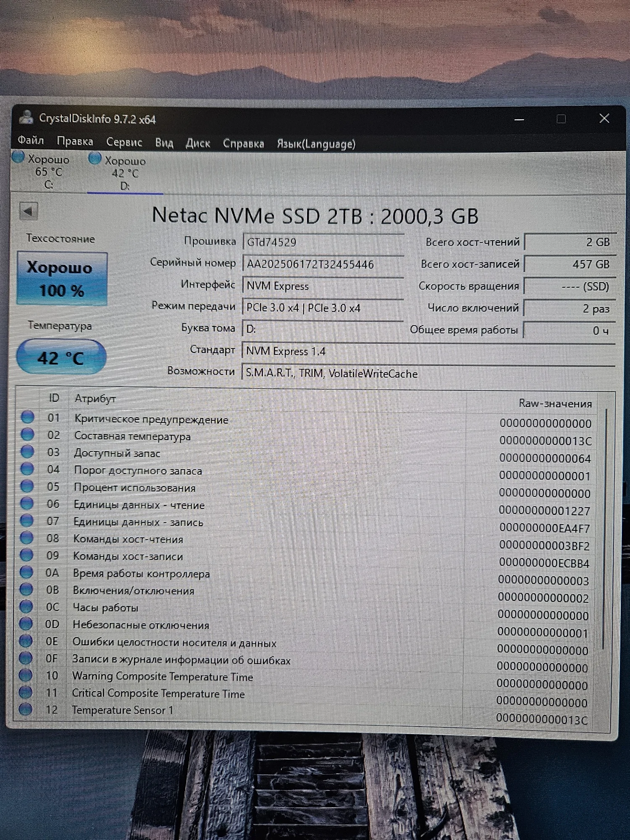Click status circle of Время работы контроллера row
This screenshot has height=840, width=630.
pos(26,572)
